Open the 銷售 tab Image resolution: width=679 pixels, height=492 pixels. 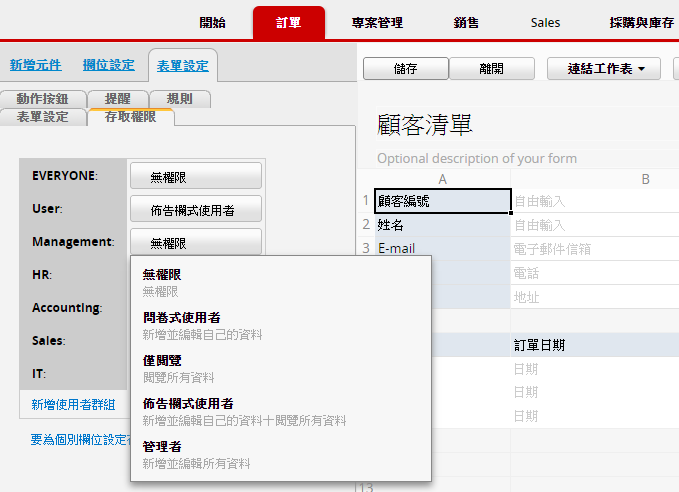[x=466, y=23]
